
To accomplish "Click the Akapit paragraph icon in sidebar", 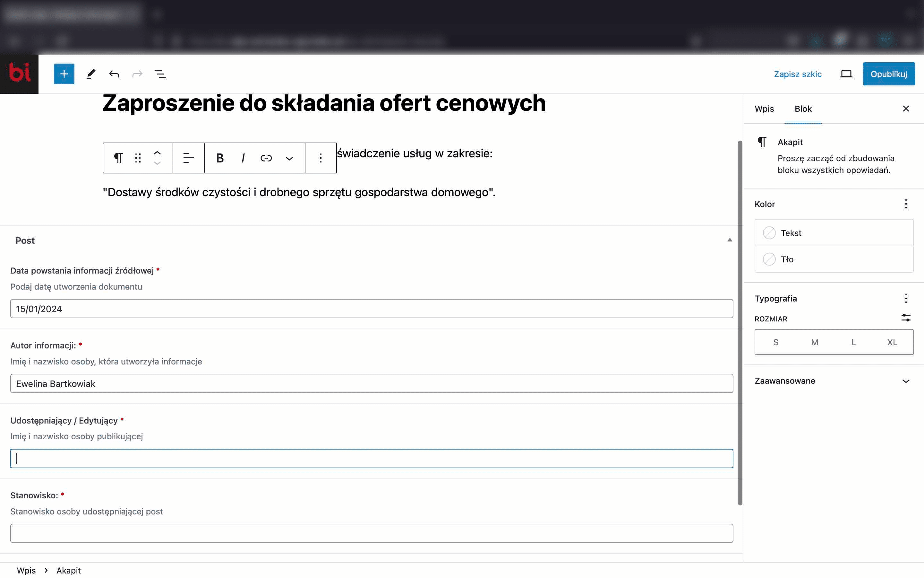I will pos(762,142).
